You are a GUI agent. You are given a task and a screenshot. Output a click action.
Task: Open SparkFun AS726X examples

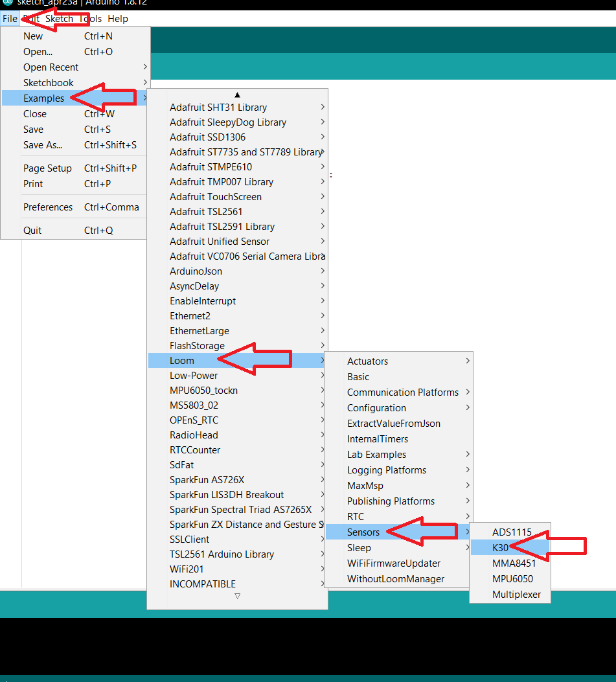[x=237, y=480]
